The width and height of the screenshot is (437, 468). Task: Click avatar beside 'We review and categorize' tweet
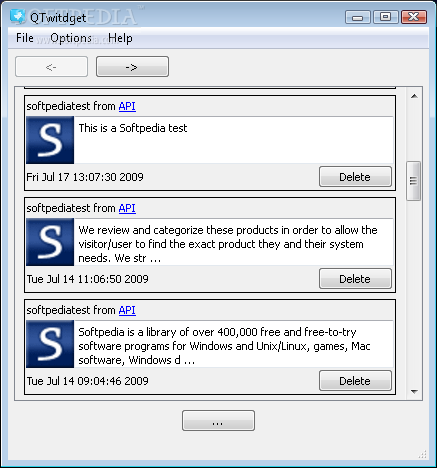click(50, 242)
